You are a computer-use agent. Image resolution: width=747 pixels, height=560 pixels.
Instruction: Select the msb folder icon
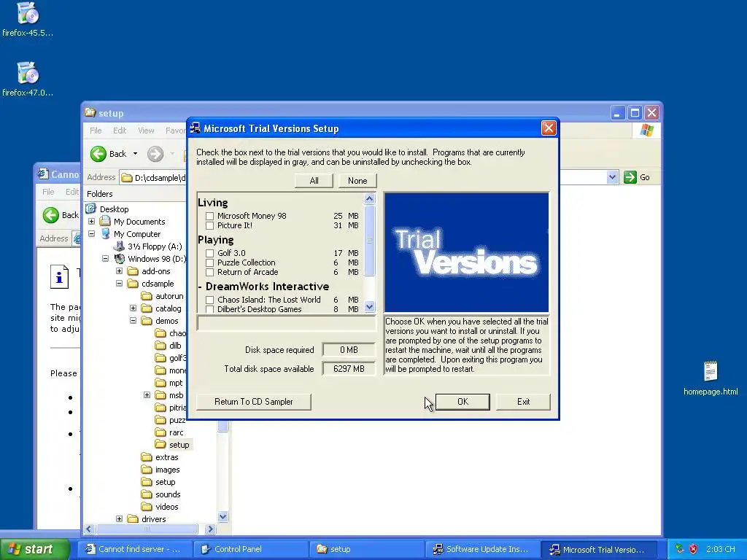[161, 394]
